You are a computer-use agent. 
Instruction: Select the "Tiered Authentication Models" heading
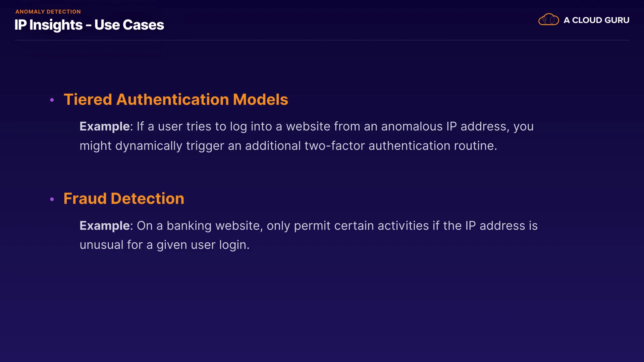click(x=176, y=100)
